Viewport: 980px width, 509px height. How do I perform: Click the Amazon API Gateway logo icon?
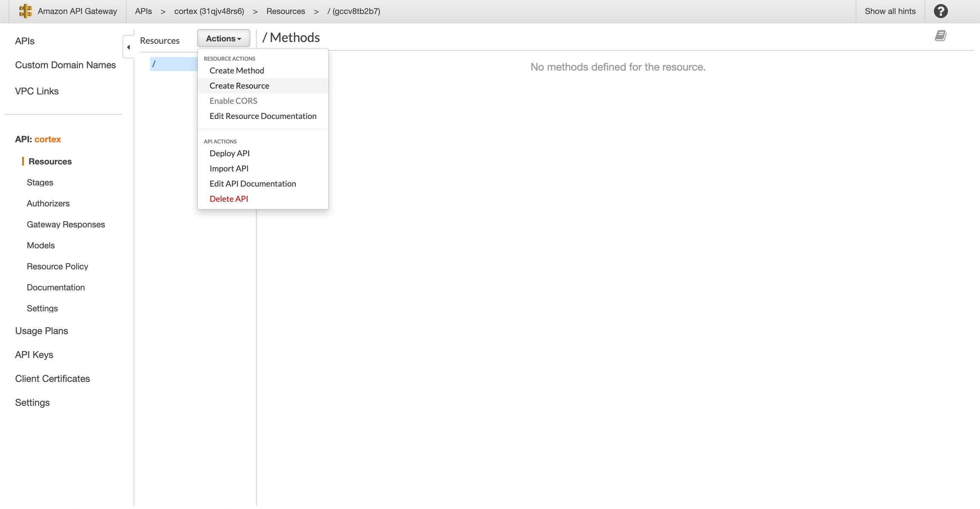[26, 11]
